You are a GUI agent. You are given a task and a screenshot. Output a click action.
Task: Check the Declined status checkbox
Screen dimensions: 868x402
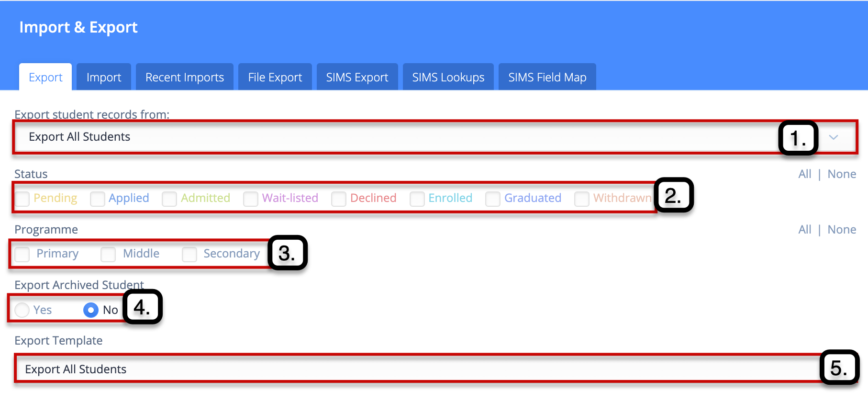point(339,199)
